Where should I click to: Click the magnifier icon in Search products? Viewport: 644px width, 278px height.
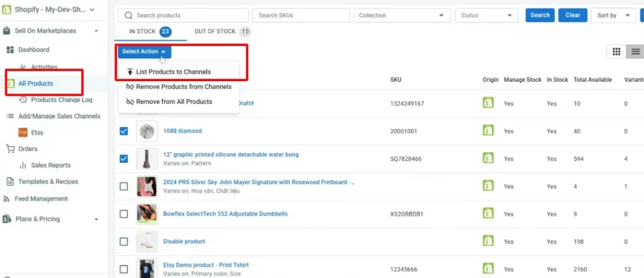click(x=128, y=16)
